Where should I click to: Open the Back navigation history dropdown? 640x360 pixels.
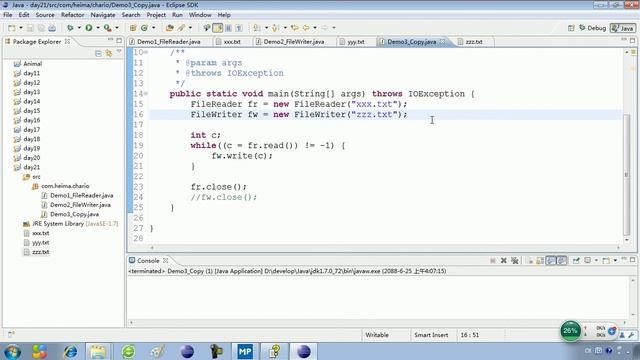tap(315, 28)
